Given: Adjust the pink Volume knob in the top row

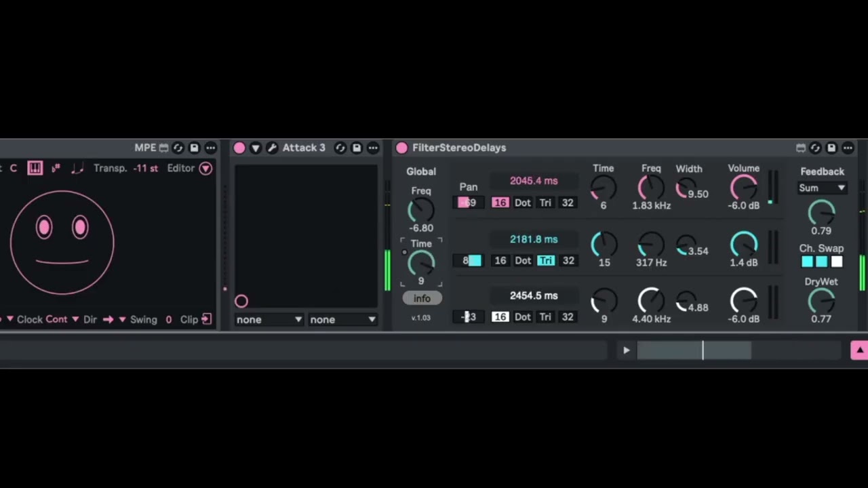Looking at the screenshot, I should coord(744,187).
